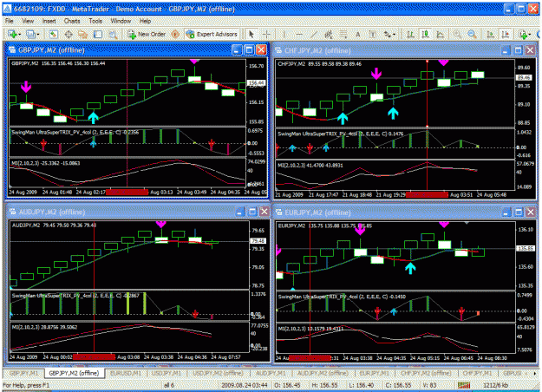Select the text 'A' drawing tool

click(x=358, y=34)
